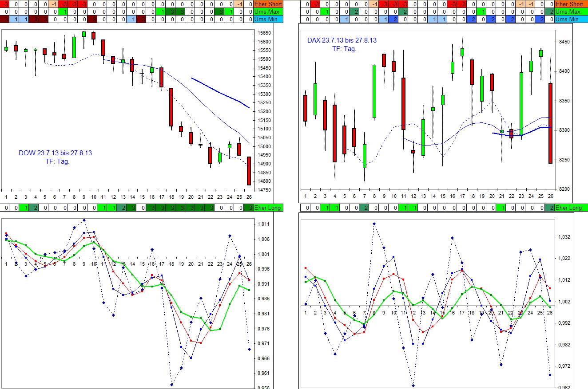
Task: Click 'TF: Tag.' text under the DAX title
Action: click(344, 49)
